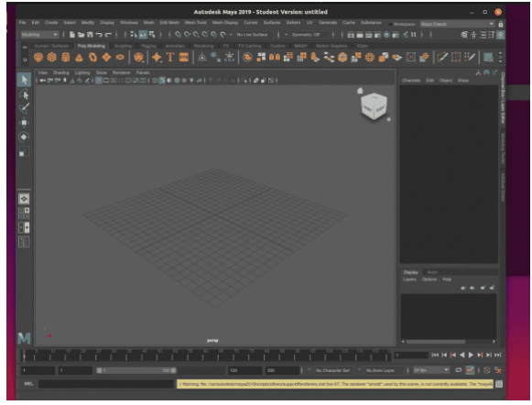This screenshot has height=405, width=532.
Task: Click the Script Editor icon
Action: click(499, 384)
